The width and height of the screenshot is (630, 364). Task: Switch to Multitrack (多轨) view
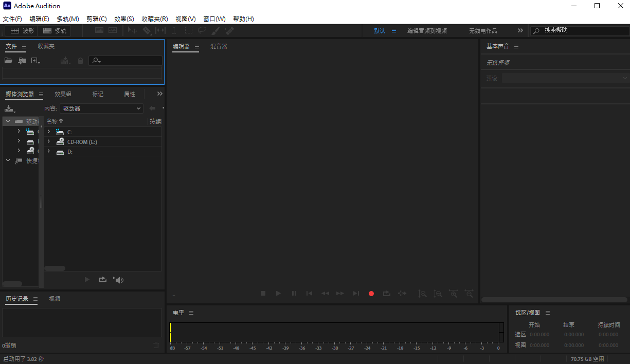55,31
